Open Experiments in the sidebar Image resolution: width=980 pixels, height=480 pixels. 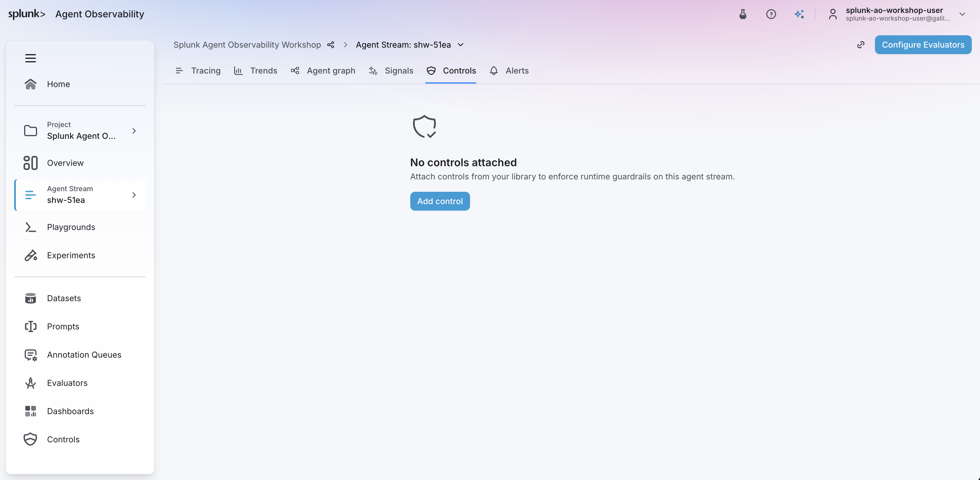pos(80,255)
